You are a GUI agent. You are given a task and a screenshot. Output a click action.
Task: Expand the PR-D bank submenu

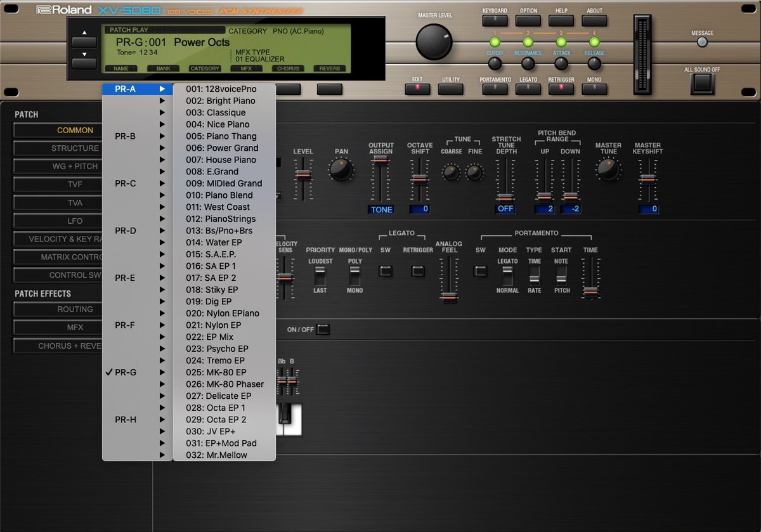click(137, 231)
